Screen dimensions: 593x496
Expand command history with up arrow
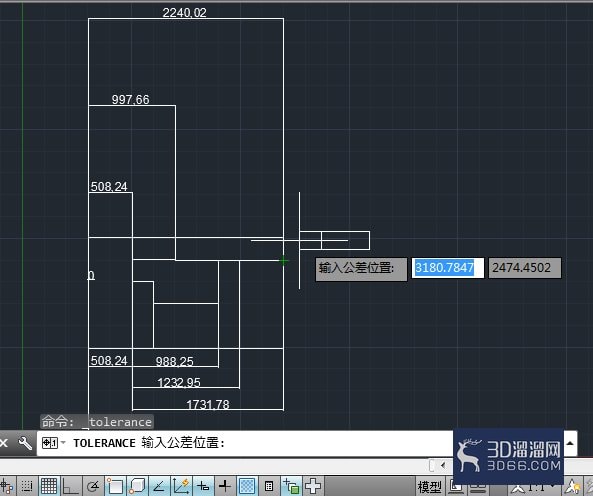570,443
